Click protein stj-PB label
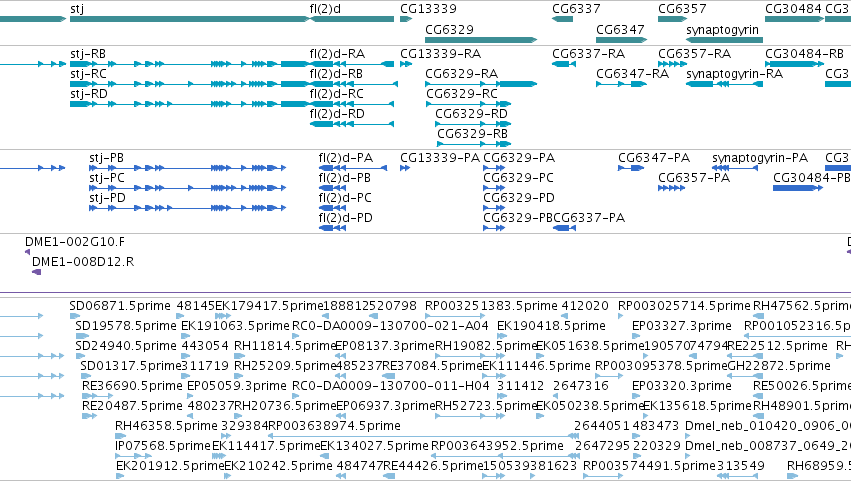 pyautogui.click(x=106, y=158)
